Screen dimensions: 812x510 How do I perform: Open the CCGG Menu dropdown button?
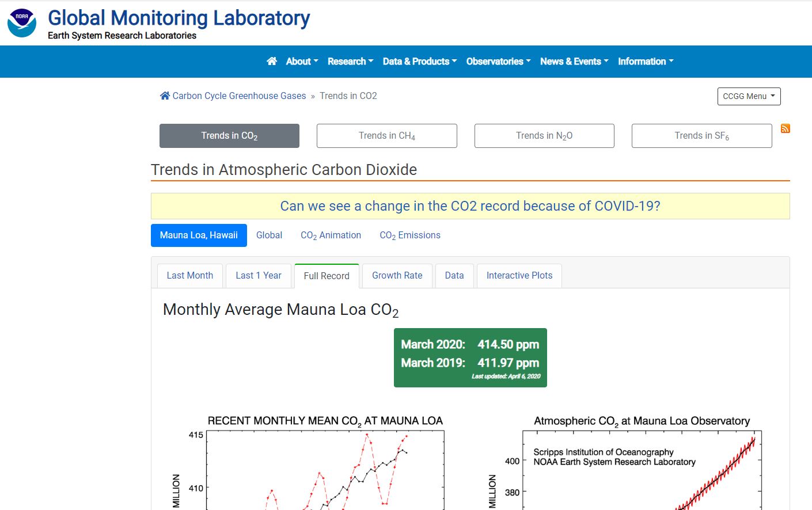749,96
